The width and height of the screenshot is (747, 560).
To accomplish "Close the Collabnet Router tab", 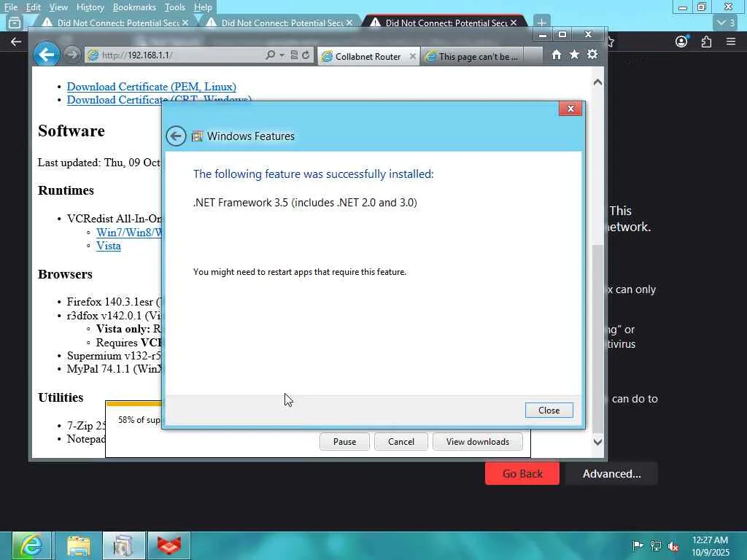I will pyautogui.click(x=413, y=57).
